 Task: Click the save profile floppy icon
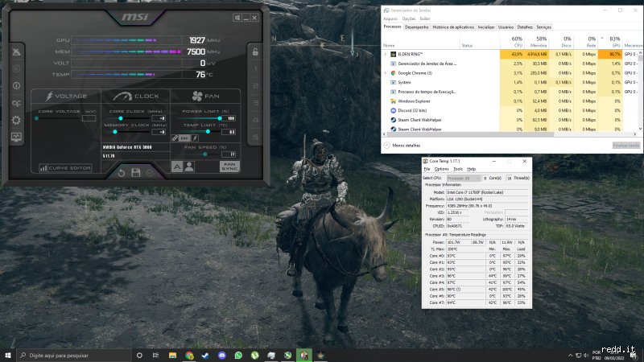point(135,173)
